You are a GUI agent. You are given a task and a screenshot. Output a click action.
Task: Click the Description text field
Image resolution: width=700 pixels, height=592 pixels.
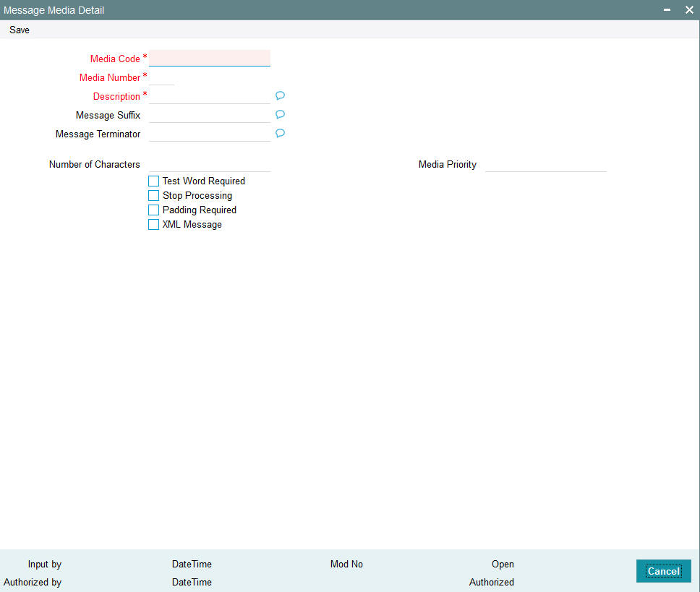[x=210, y=96]
